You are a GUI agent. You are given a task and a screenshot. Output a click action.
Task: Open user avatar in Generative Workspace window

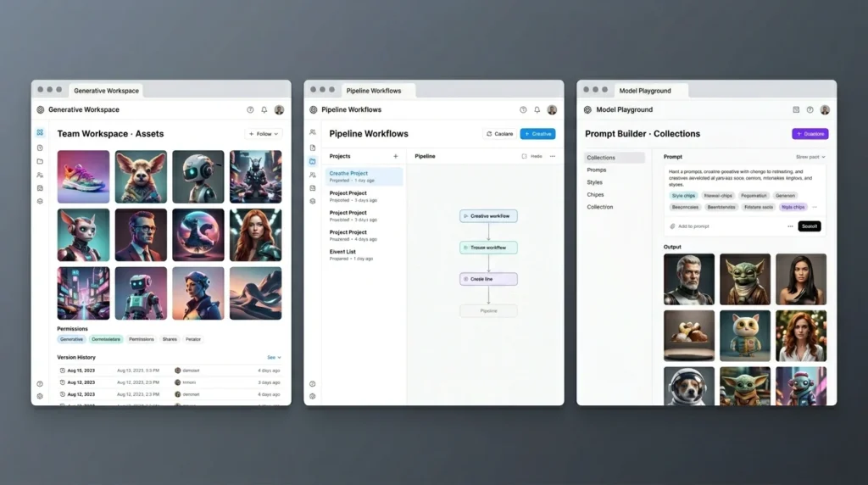pyautogui.click(x=279, y=109)
